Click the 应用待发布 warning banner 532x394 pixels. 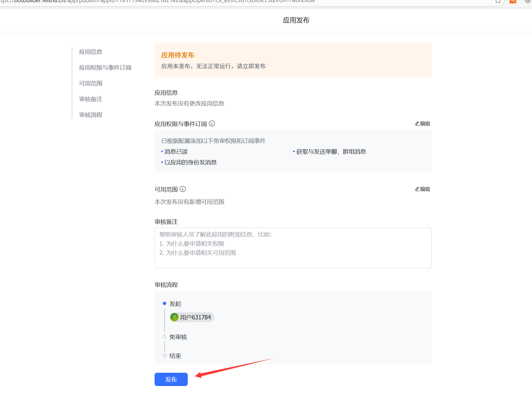point(293,60)
